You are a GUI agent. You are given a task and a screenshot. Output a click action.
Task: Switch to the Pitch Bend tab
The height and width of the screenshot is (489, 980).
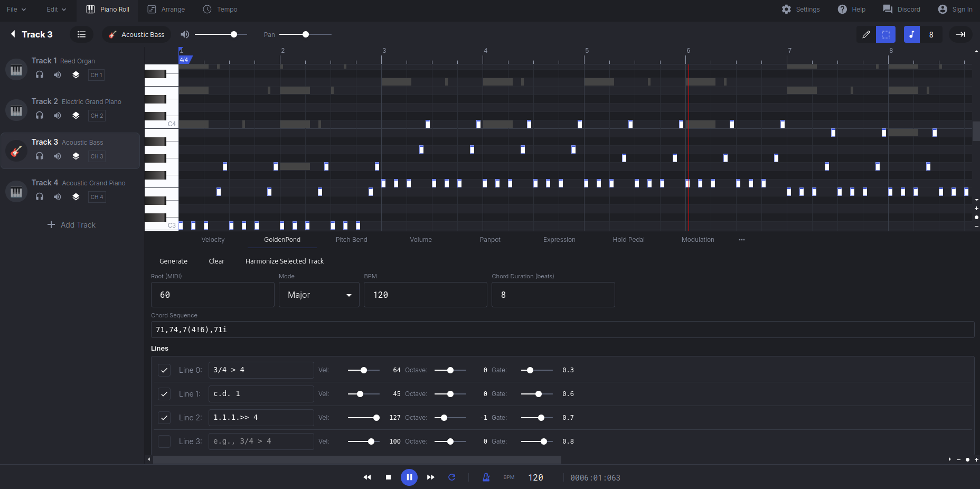point(351,240)
